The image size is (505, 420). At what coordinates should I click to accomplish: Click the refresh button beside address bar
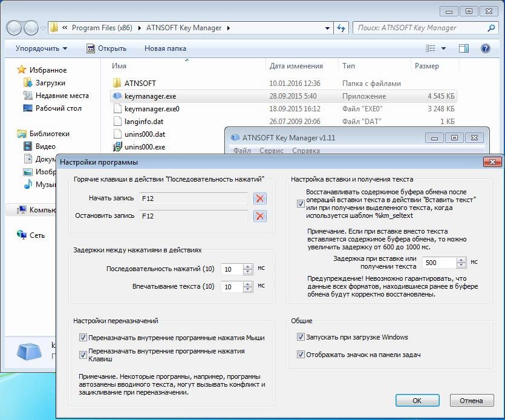(341, 28)
